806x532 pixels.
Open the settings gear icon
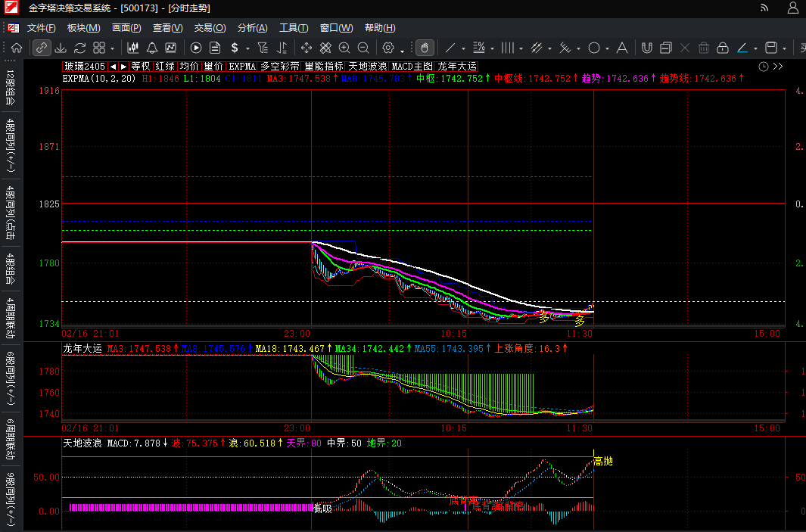point(388,48)
